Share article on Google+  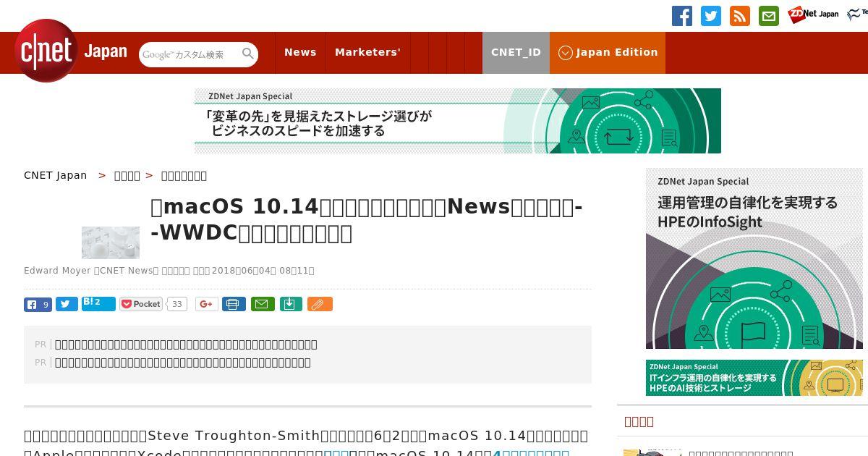[207, 304]
